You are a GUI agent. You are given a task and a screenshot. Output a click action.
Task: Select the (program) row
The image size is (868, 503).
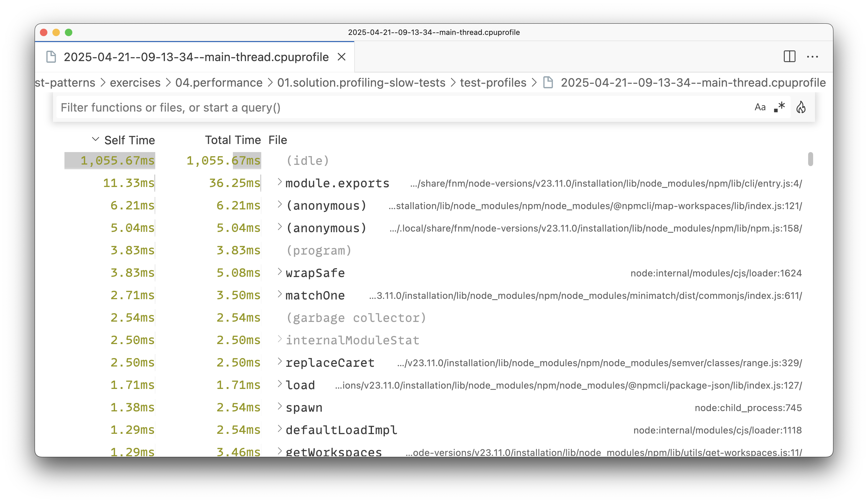click(434, 250)
